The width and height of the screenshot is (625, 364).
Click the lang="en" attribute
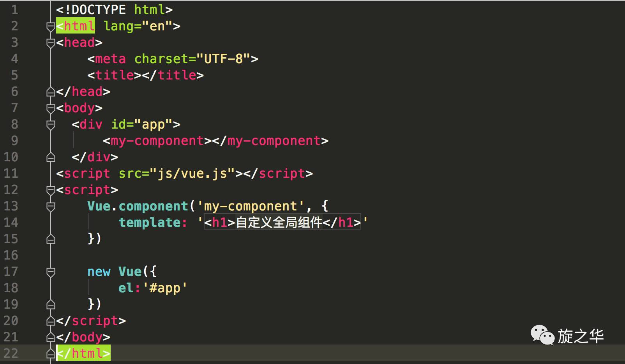click(138, 26)
